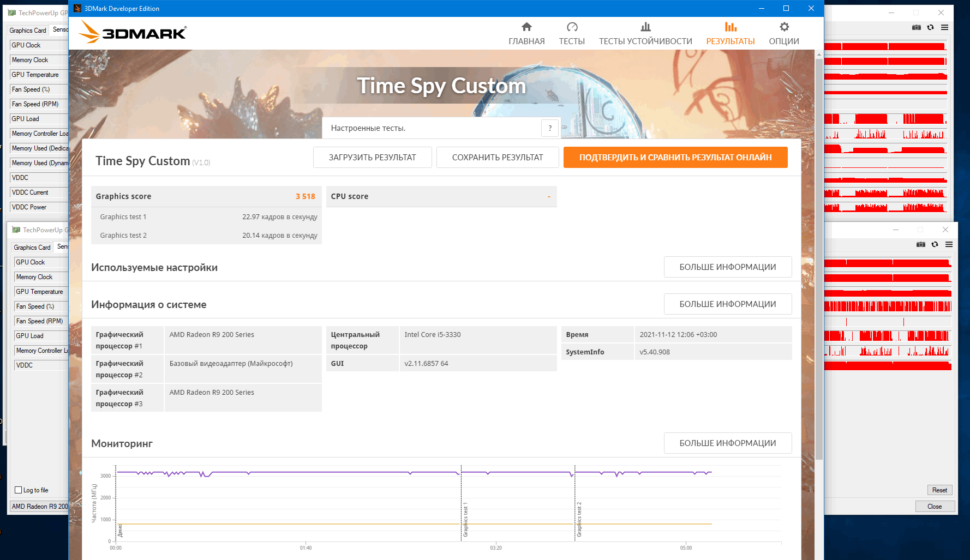Click VDDC Power sensor row

tap(39, 207)
